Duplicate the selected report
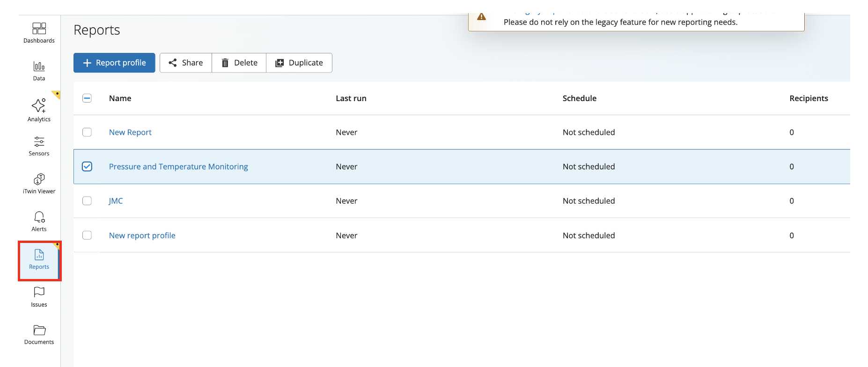The image size is (868, 367). (299, 63)
